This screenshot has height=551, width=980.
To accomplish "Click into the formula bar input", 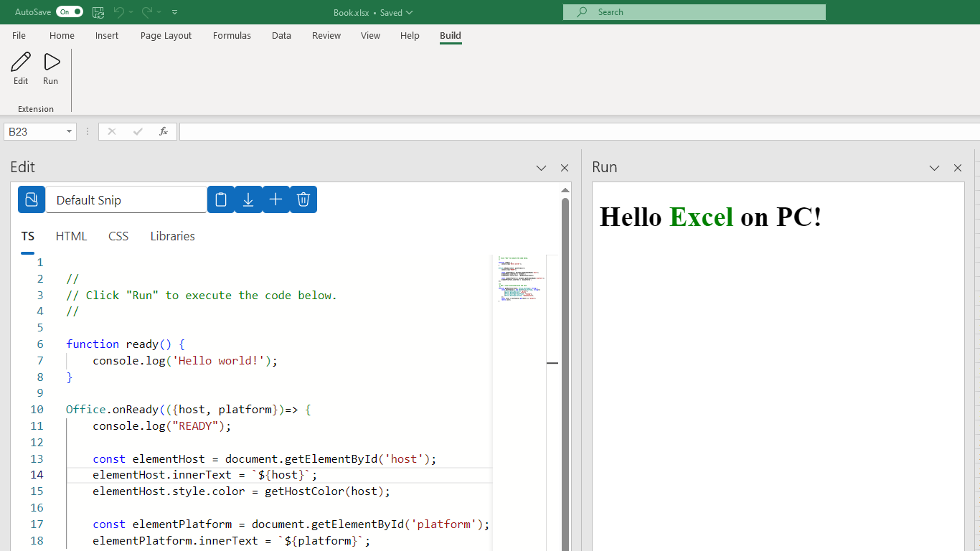I will click(x=579, y=131).
